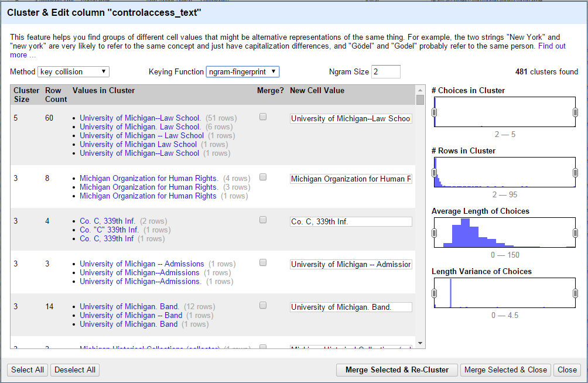Screen dimensions: 588x383
Task: Grab right handle of Average Length of Choices slider
Action: point(575,233)
